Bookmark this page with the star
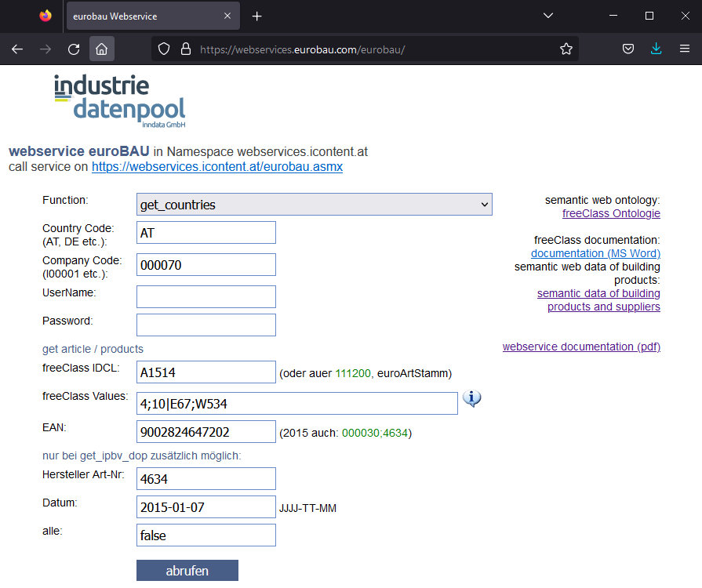Screen dimensions: 702x588 tap(566, 49)
